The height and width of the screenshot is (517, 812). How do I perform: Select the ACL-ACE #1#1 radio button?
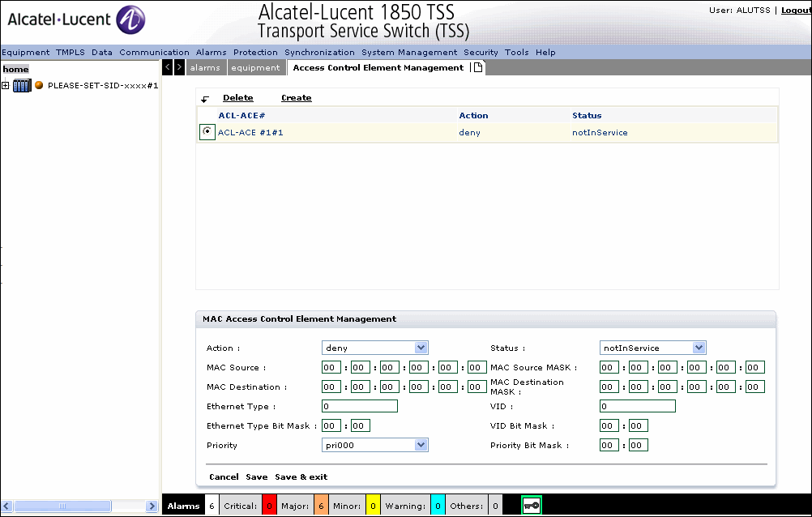207,131
